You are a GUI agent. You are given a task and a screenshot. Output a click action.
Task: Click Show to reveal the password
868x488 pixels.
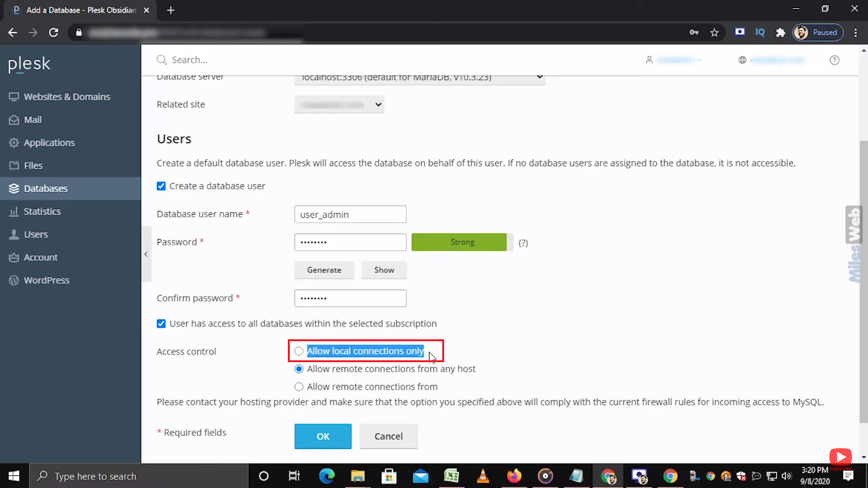tap(384, 270)
